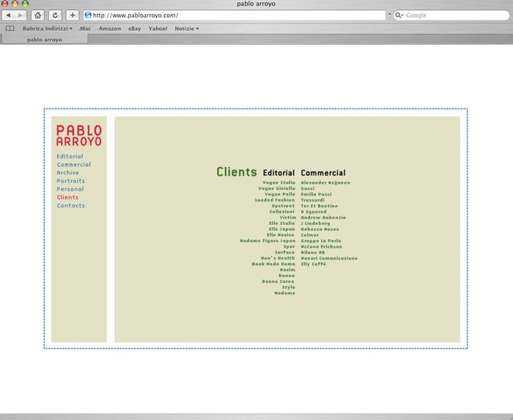Focus the Google search field
This screenshot has width=513, height=420.
pyautogui.click(x=451, y=15)
